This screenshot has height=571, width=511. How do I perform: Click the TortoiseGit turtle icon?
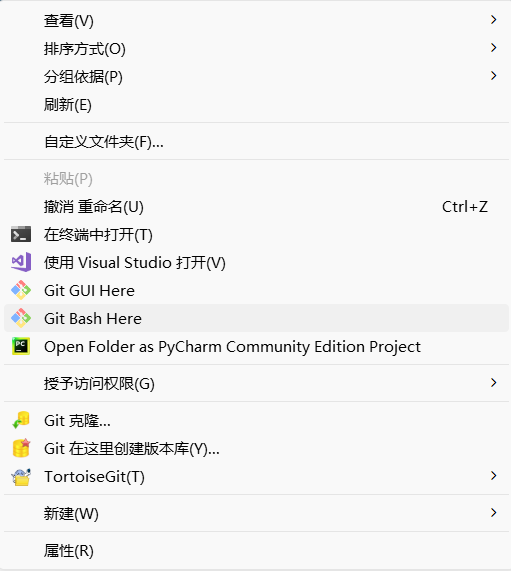tap(21, 476)
